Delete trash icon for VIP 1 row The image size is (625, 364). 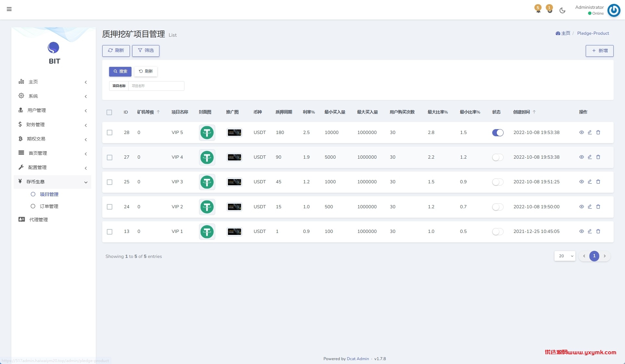tap(598, 231)
